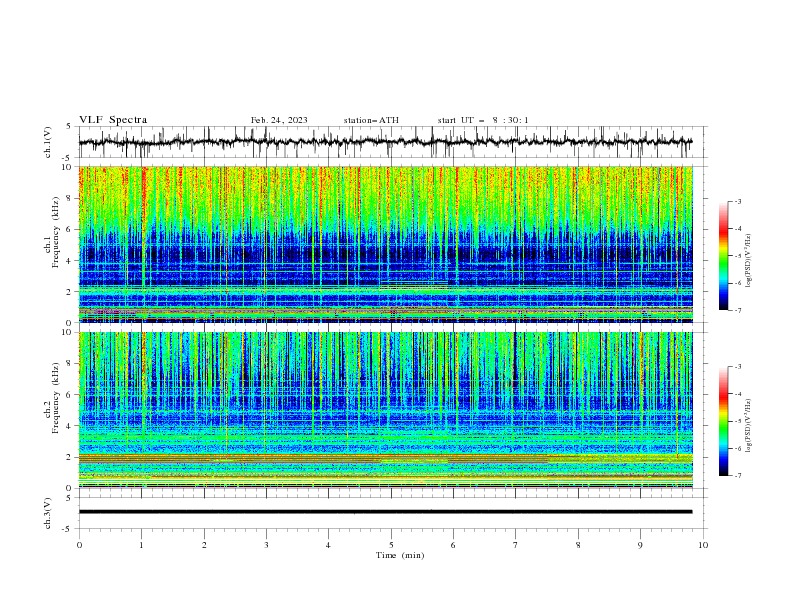This screenshot has width=792, height=612.
Task: Click the time axis tick label '7'
Action: coord(516,545)
